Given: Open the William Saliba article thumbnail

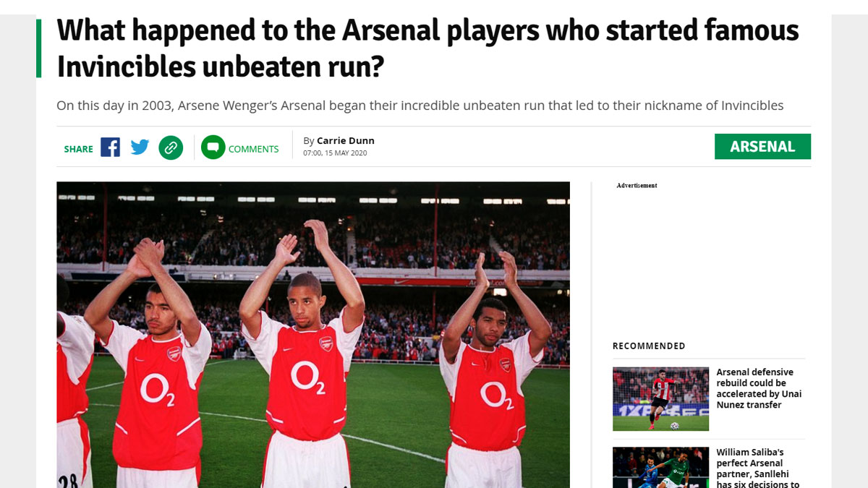Looking at the screenshot, I should click(660, 467).
